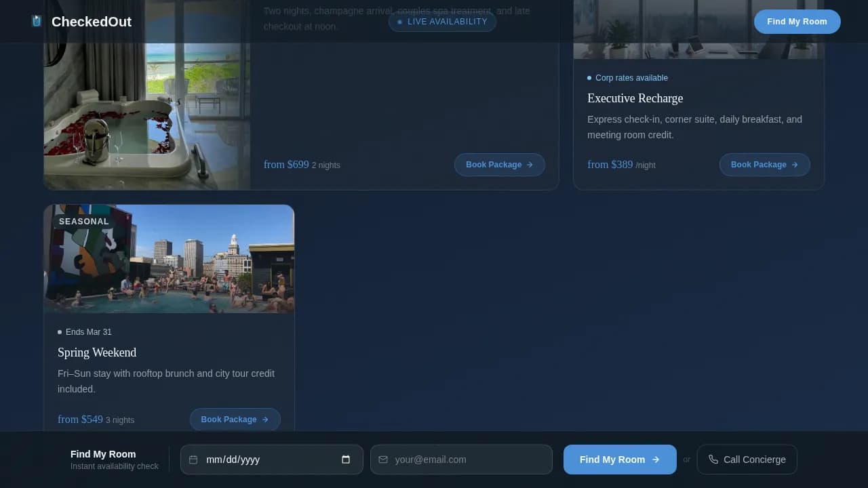The image size is (868, 488).
Task: Click the arrow icon on Spring Weekend button
Action: click(265, 420)
